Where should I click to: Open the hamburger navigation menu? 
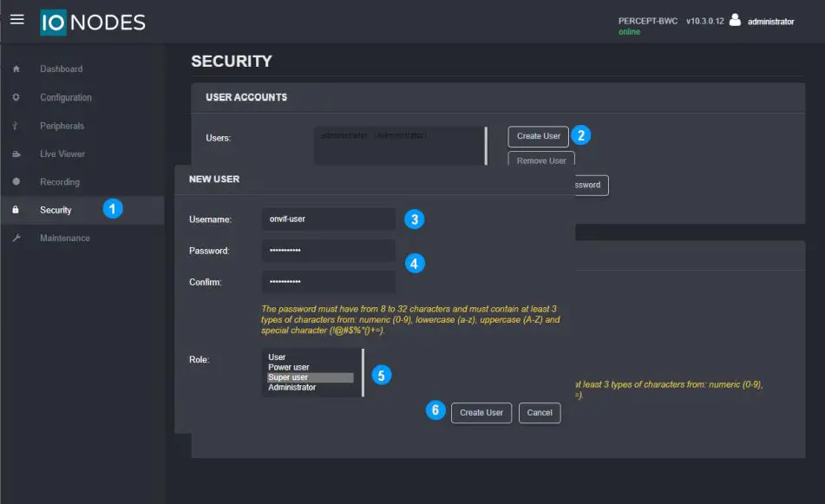pos(16,19)
